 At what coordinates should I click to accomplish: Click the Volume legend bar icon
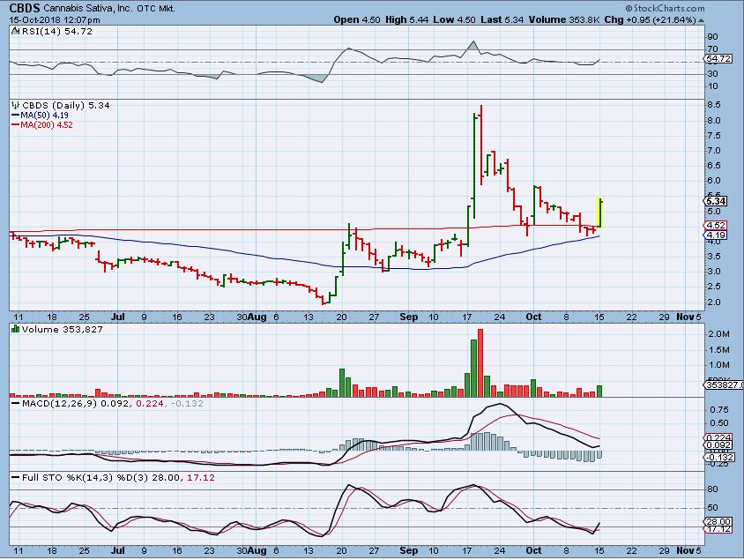click(x=13, y=329)
